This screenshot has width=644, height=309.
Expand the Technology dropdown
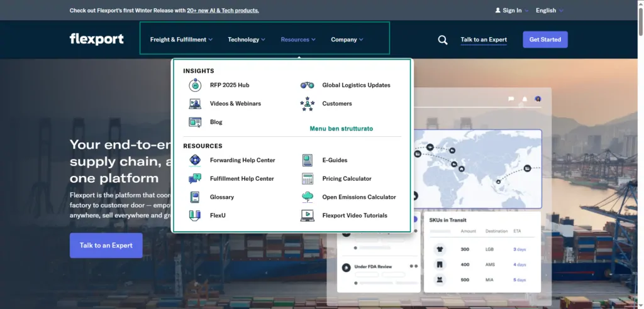(x=247, y=40)
